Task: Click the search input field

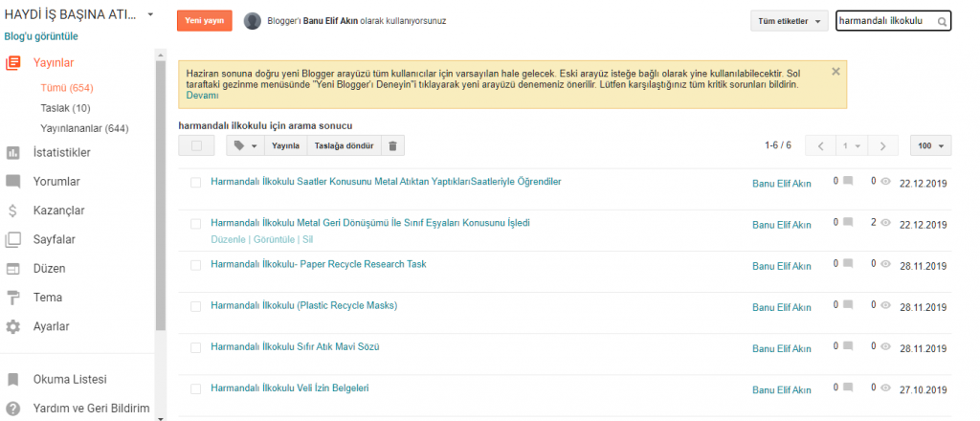Action: click(884, 21)
